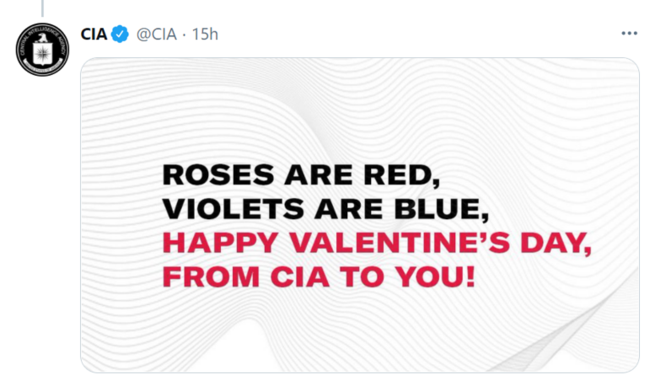Click the word "BLUE," in the poem

tap(441, 209)
